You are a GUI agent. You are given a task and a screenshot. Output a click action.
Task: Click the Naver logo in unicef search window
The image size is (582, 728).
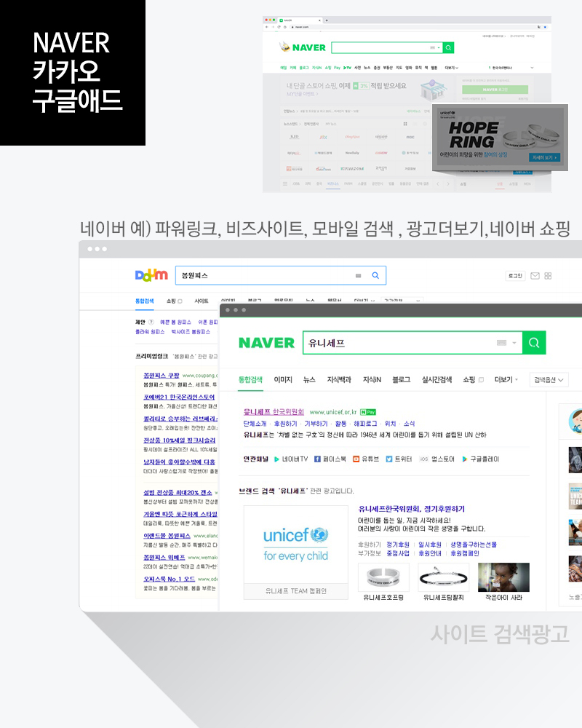[x=266, y=343]
